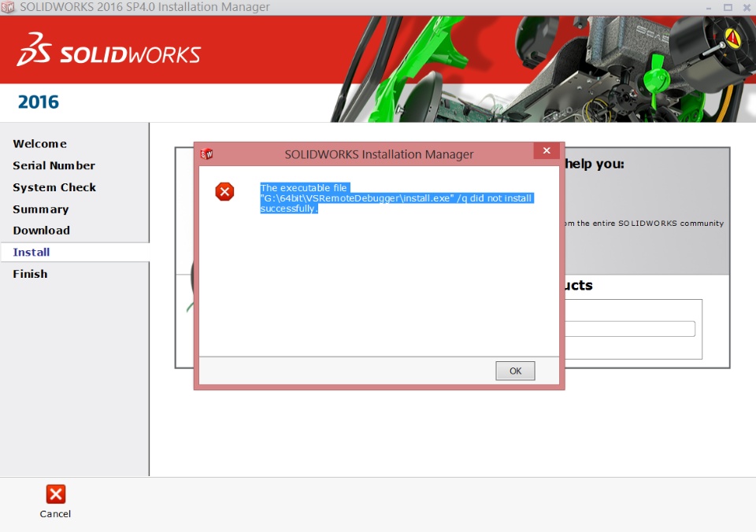This screenshot has height=532, width=756.
Task: Click the install progress bar
Action: click(630, 329)
